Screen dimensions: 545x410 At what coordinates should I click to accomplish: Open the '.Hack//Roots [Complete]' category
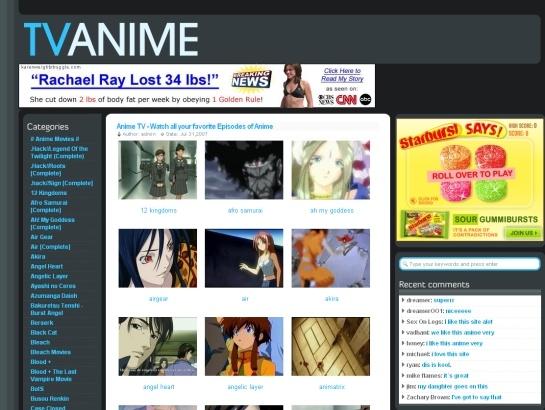(48, 169)
